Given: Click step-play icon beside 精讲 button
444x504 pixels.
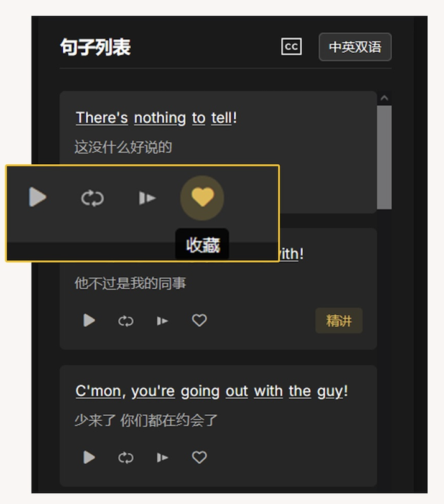Looking at the screenshot, I should (x=162, y=321).
